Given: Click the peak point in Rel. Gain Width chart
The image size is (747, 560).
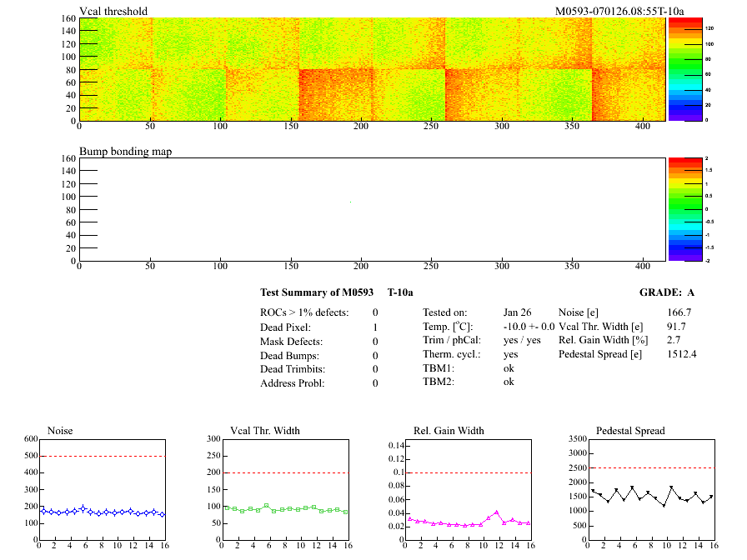Looking at the screenshot, I should click(496, 512).
